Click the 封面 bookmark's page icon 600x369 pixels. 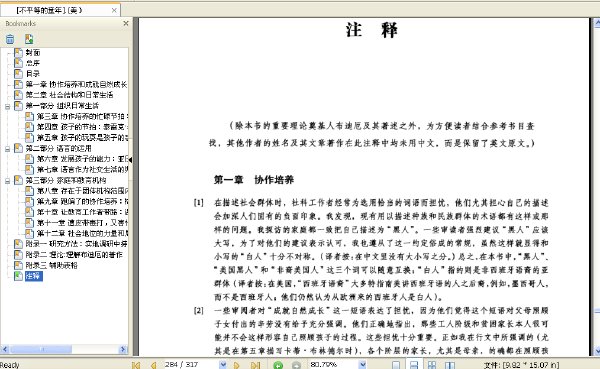click(x=18, y=52)
